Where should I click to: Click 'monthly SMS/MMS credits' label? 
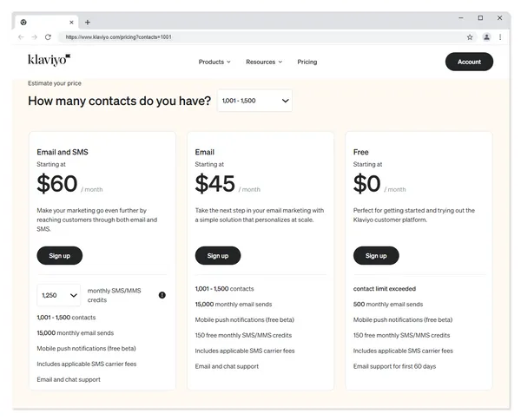click(115, 295)
